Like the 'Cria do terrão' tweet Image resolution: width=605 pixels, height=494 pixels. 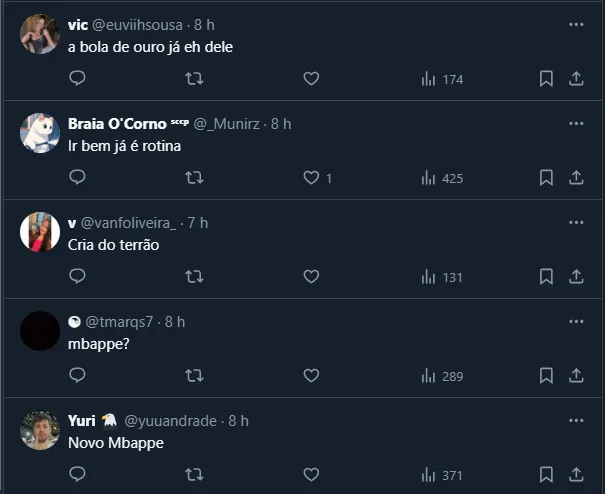(x=311, y=277)
